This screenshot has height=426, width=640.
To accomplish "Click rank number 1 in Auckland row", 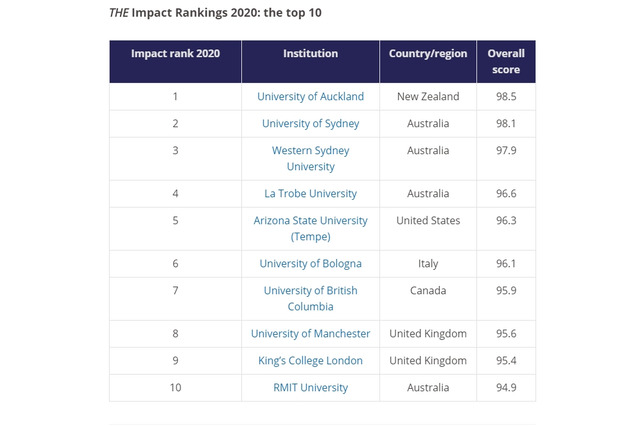I will pyautogui.click(x=176, y=97).
